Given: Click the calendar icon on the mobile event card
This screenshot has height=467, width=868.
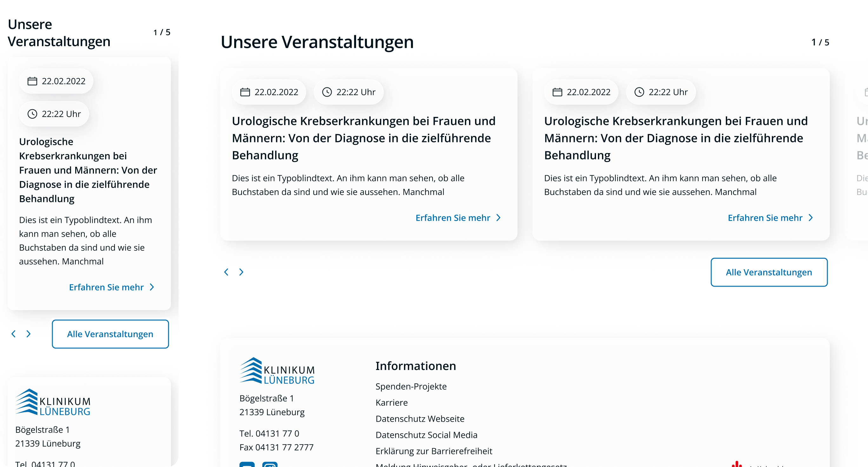Looking at the screenshot, I should tap(32, 81).
